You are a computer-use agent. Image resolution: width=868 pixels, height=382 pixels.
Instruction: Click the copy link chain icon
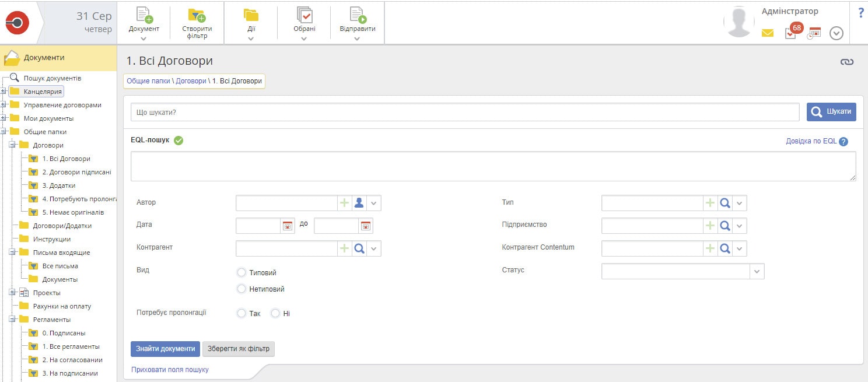click(x=846, y=62)
